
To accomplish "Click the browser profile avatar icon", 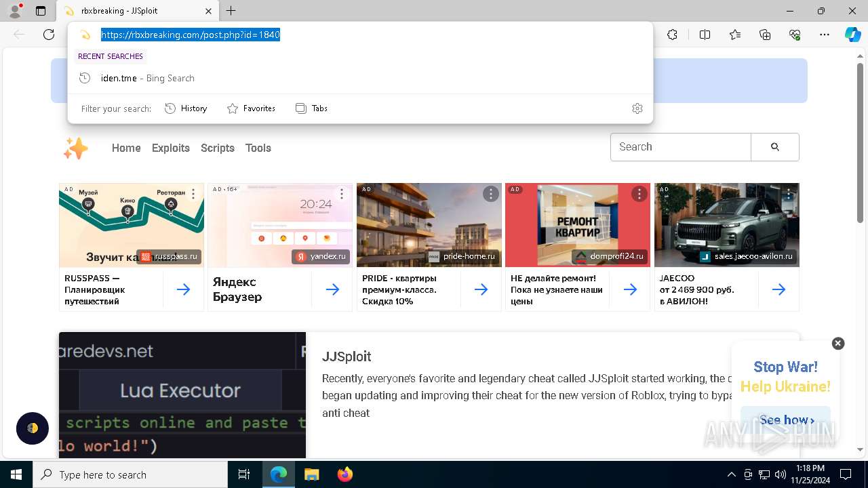I will (x=14, y=11).
